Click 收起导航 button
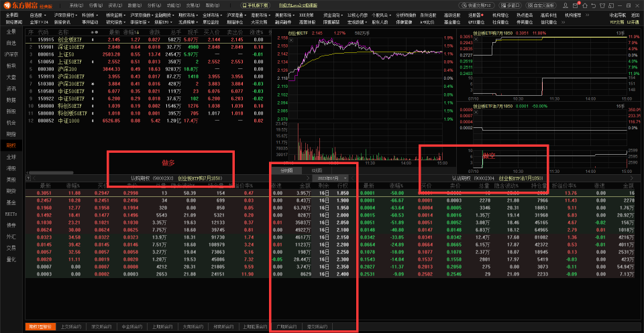The height and width of the screenshot is (333, 644). click(x=618, y=15)
